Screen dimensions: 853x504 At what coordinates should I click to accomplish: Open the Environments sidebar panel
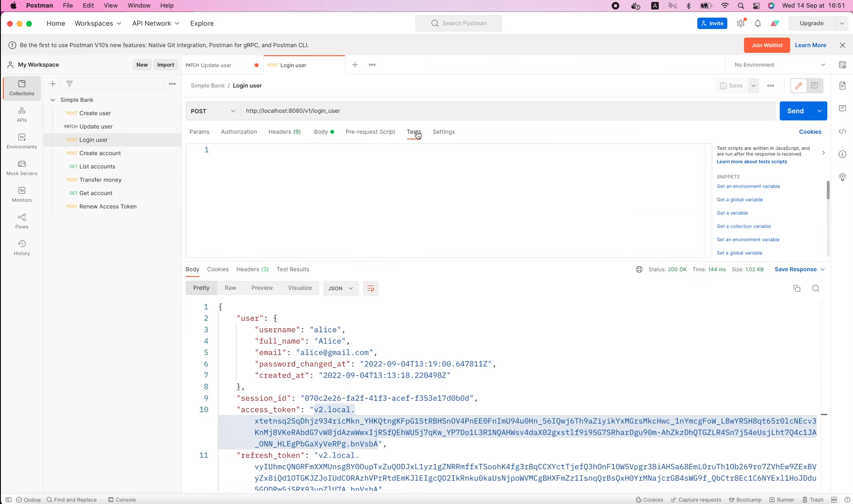tap(22, 141)
